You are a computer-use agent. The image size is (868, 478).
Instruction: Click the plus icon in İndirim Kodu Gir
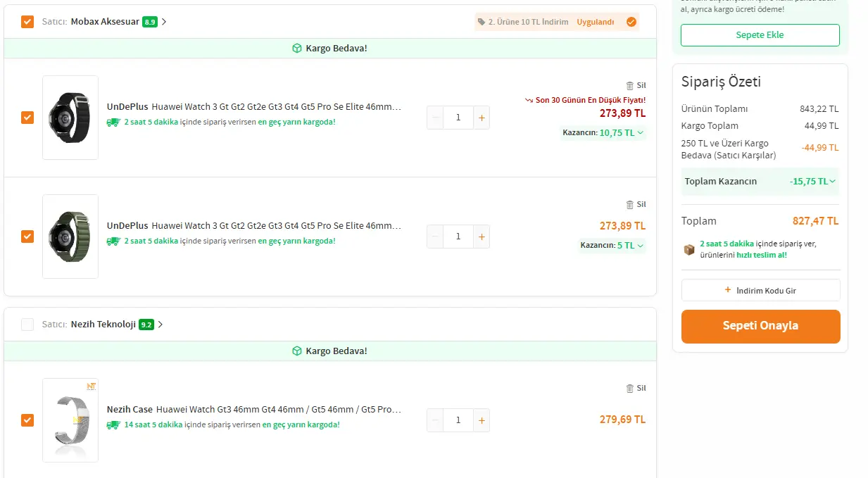(x=728, y=290)
